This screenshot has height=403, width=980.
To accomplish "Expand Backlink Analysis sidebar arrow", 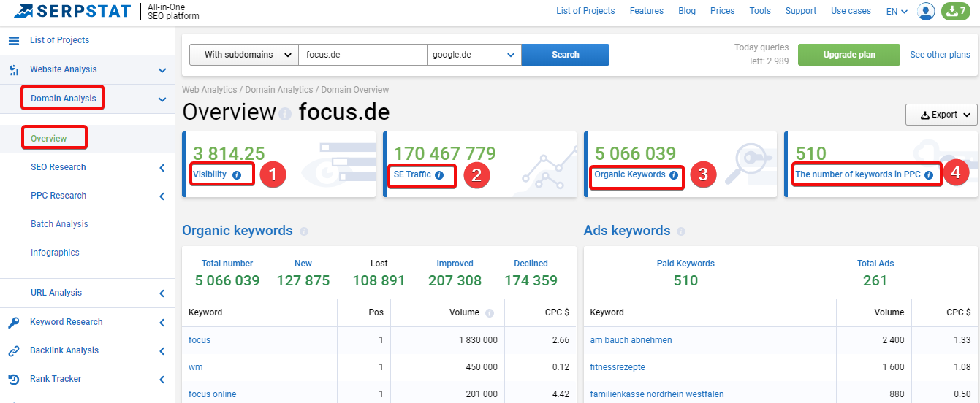I will pos(162,351).
